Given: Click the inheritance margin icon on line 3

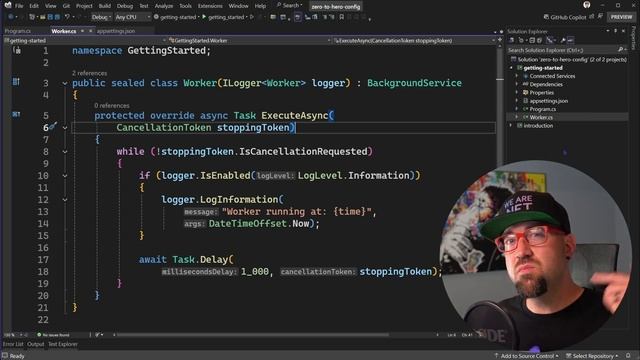Looking at the screenshot, I should 16,82.
